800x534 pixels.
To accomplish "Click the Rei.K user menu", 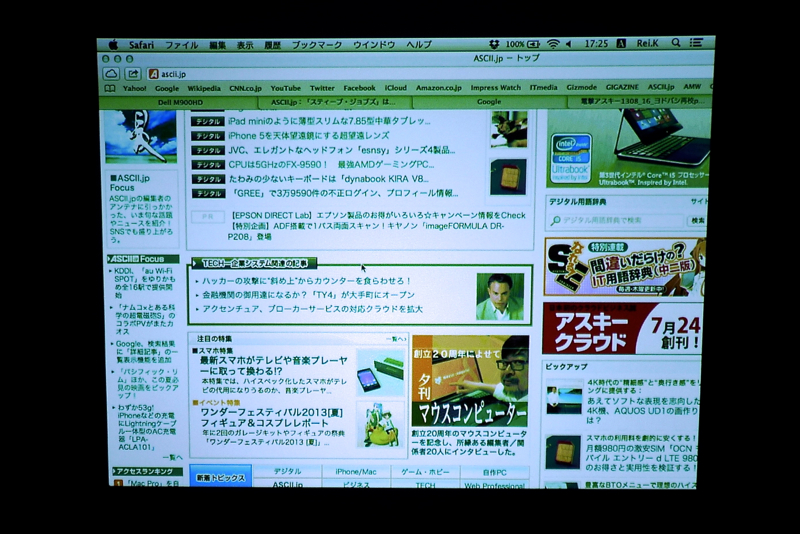I will pyautogui.click(x=647, y=43).
